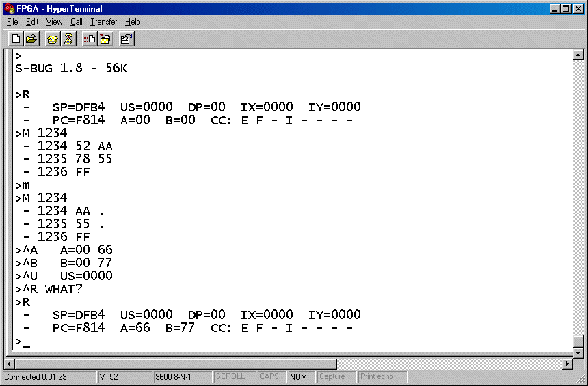This screenshot has width=588, height=386.
Task: Open the Call menu
Action: [76, 22]
